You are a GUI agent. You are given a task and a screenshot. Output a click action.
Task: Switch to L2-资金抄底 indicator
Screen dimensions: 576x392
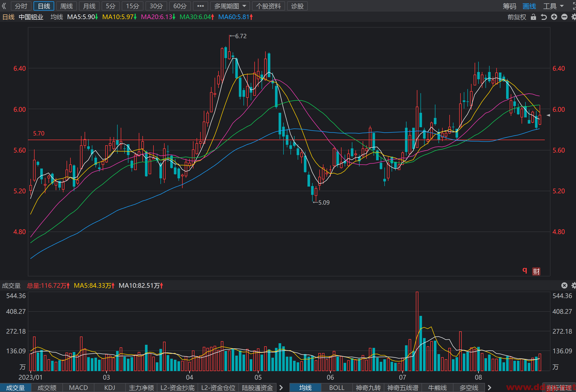pos(177,388)
